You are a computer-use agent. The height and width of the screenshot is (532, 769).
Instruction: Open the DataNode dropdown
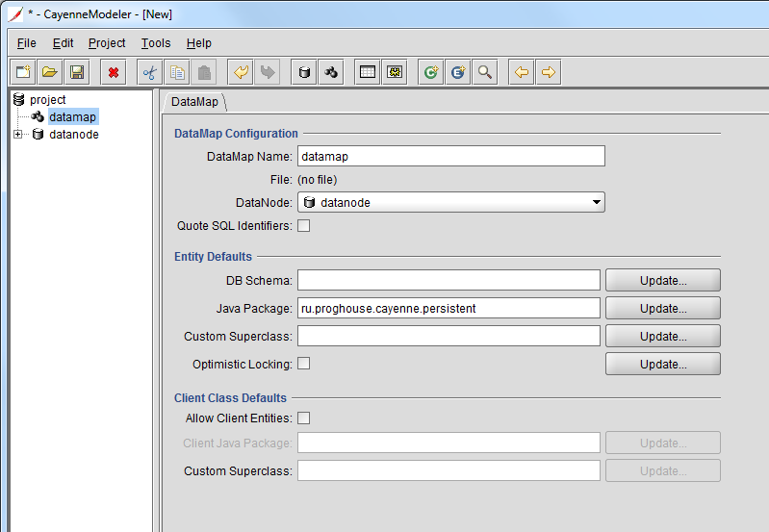click(x=451, y=202)
